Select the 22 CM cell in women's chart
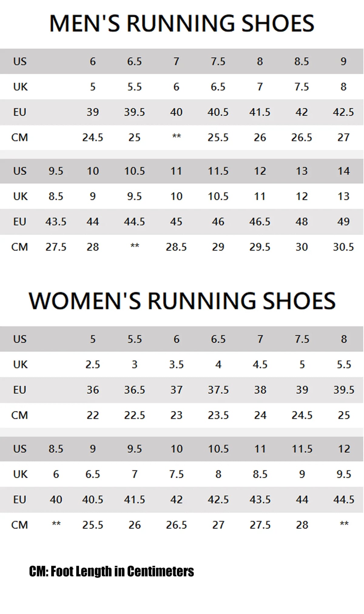364x614 pixels. [93, 415]
